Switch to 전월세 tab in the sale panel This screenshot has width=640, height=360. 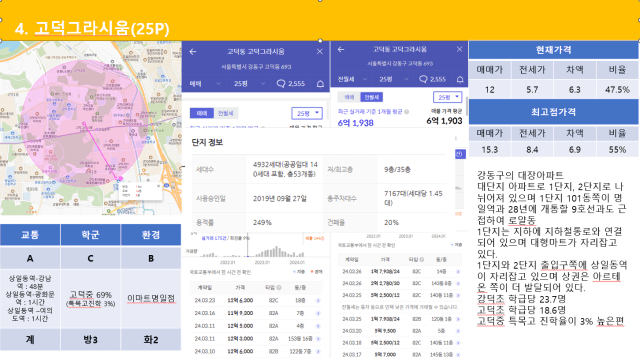point(226,113)
